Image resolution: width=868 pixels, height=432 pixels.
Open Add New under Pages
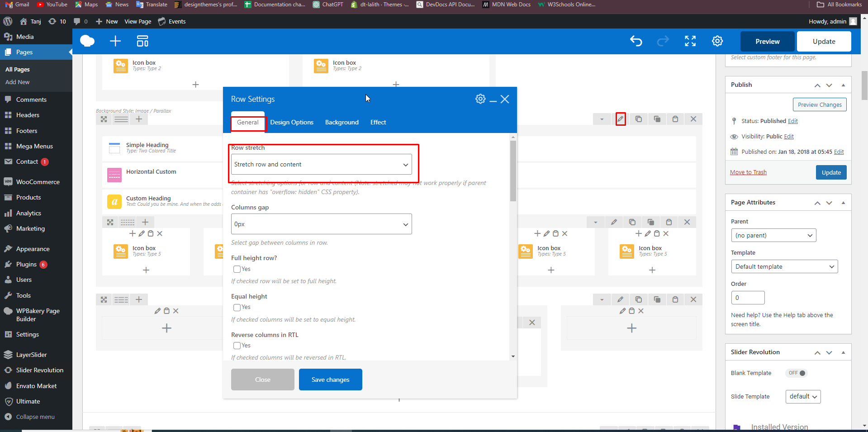(x=18, y=82)
